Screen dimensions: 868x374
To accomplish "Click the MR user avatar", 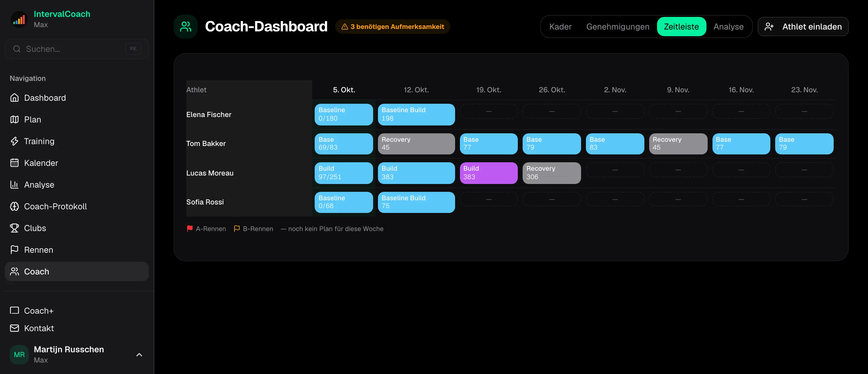I will coord(19,354).
